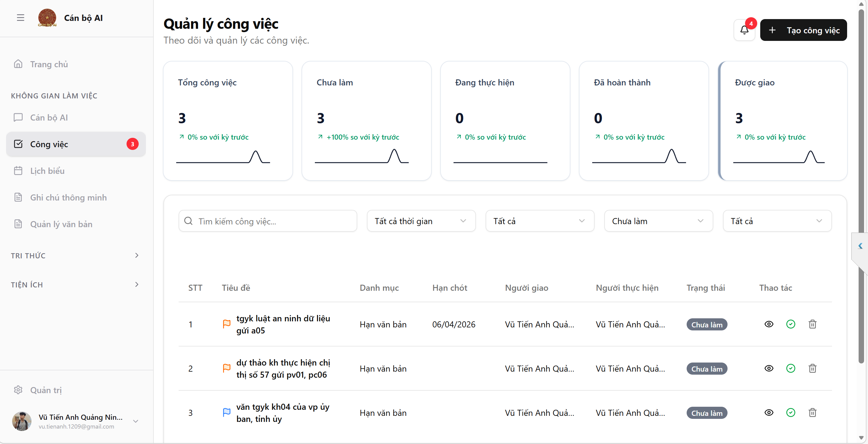This screenshot has height=444, width=868.
Task: Click the blue flag on task row 3
Action: click(227, 412)
